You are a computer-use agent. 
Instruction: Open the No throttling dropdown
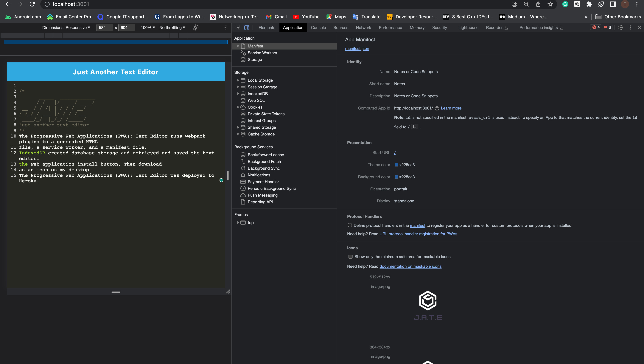pos(172,27)
